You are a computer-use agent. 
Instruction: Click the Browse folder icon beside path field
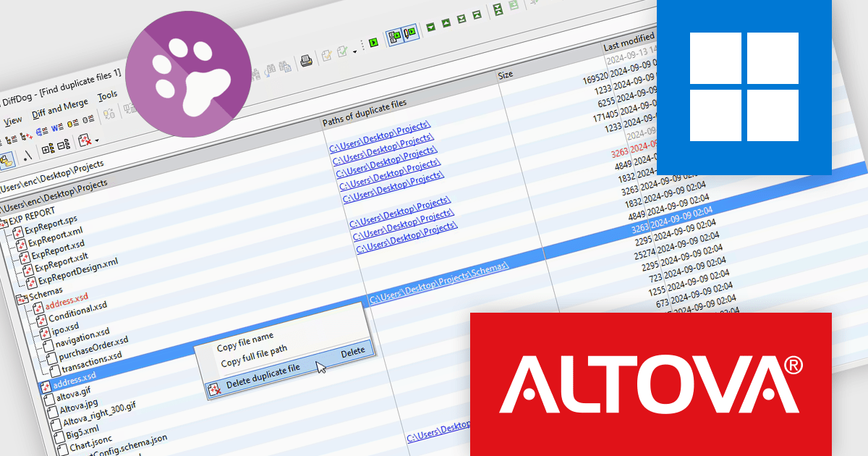point(7,161)
